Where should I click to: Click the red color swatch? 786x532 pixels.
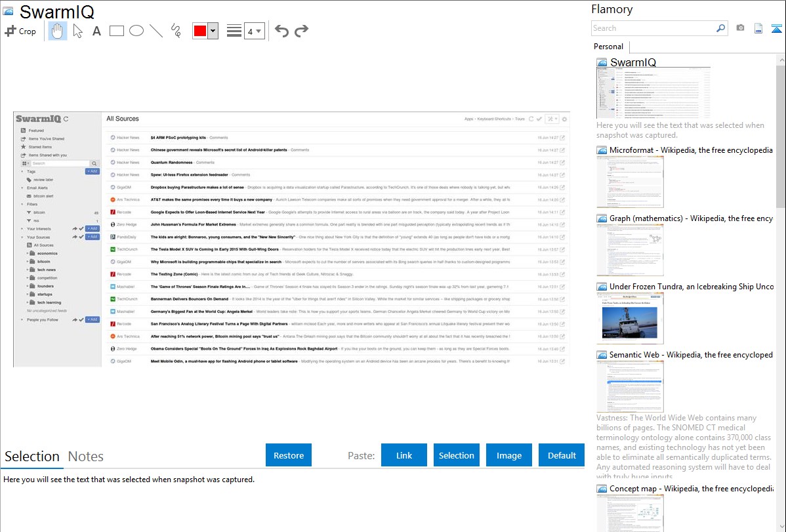tap(200, 31)
